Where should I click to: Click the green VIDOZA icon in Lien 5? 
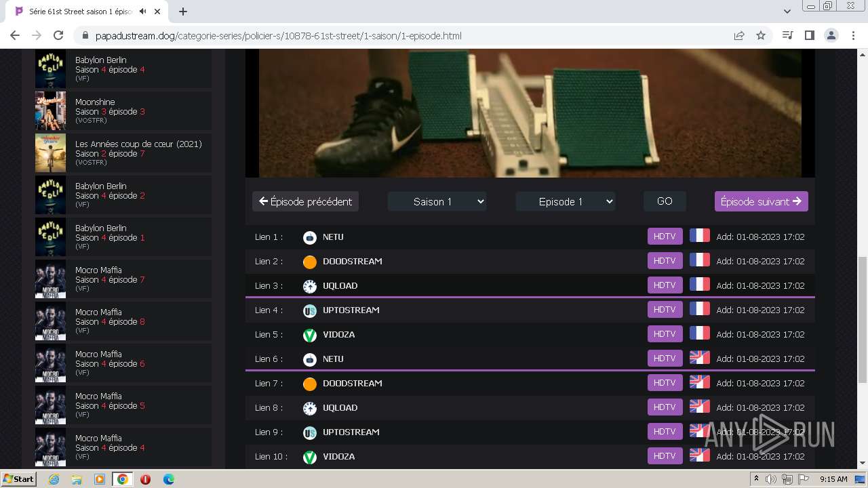click(x=310, y=335)
